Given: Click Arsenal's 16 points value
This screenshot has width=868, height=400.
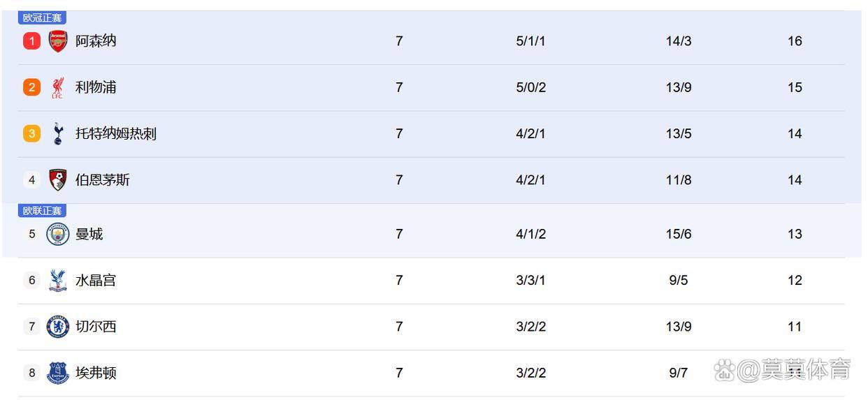Looking at the screenshot, I should pos(795,41).
